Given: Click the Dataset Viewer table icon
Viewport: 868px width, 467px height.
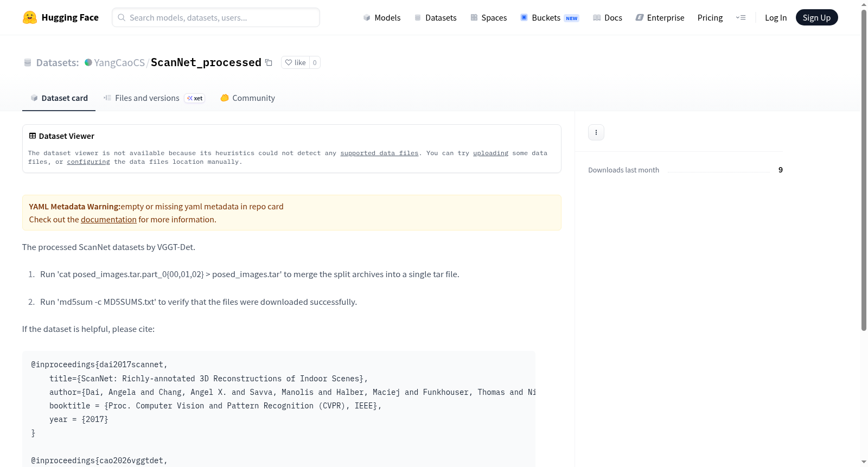Looking at the screenshot, I should click(x=33, y=136).
